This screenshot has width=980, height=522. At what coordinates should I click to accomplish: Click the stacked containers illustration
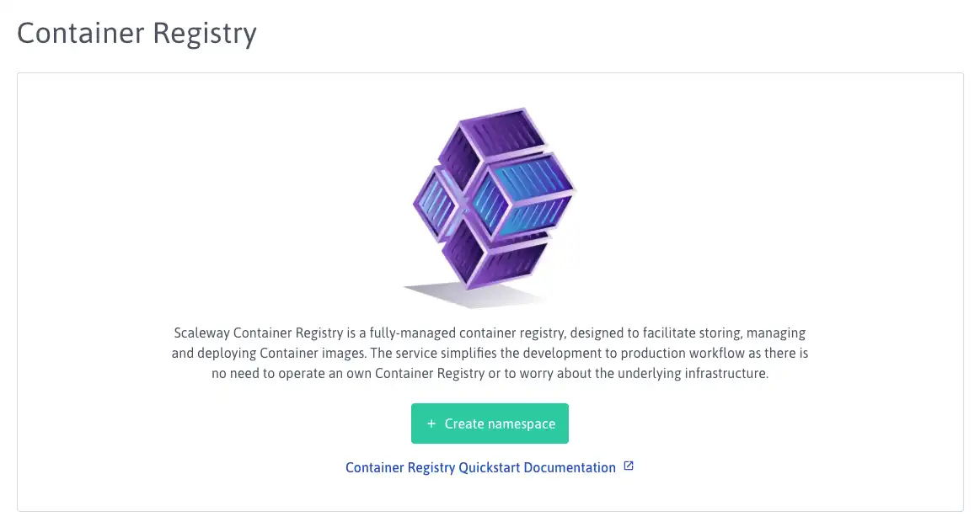(x=490, y=206)
